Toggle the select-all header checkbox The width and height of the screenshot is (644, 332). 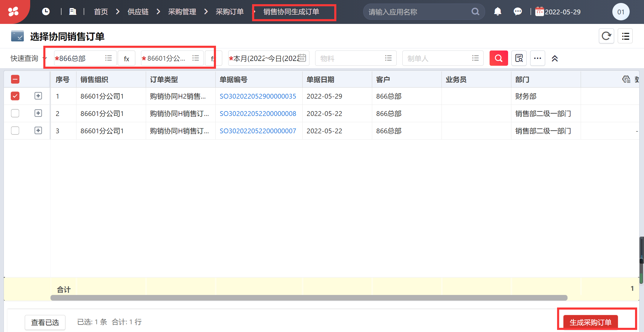pyautogui.click(x=15, y=79)
